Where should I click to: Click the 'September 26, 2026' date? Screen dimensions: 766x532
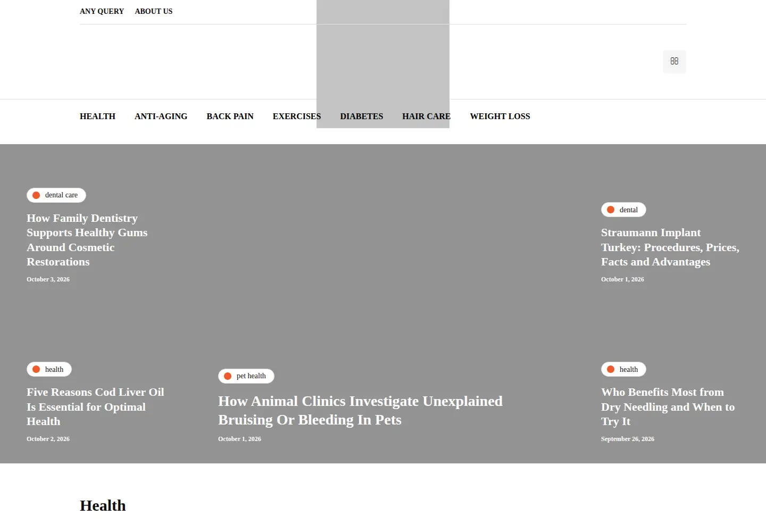click(628, 439)
